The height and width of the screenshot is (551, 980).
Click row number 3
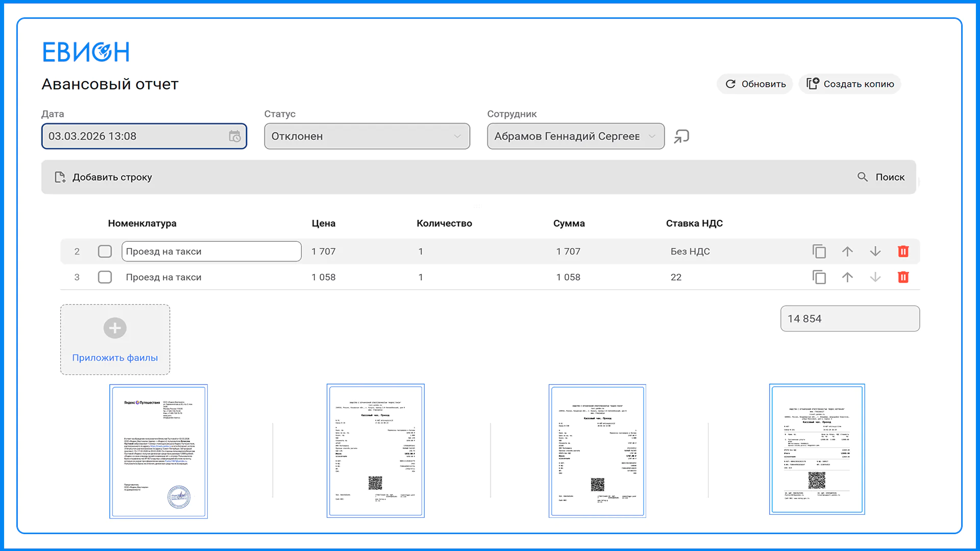(x=77, y=277)
